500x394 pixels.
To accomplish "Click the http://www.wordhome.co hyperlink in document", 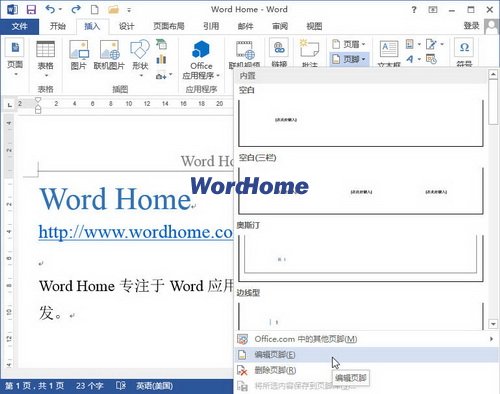I will pos(135,232).
